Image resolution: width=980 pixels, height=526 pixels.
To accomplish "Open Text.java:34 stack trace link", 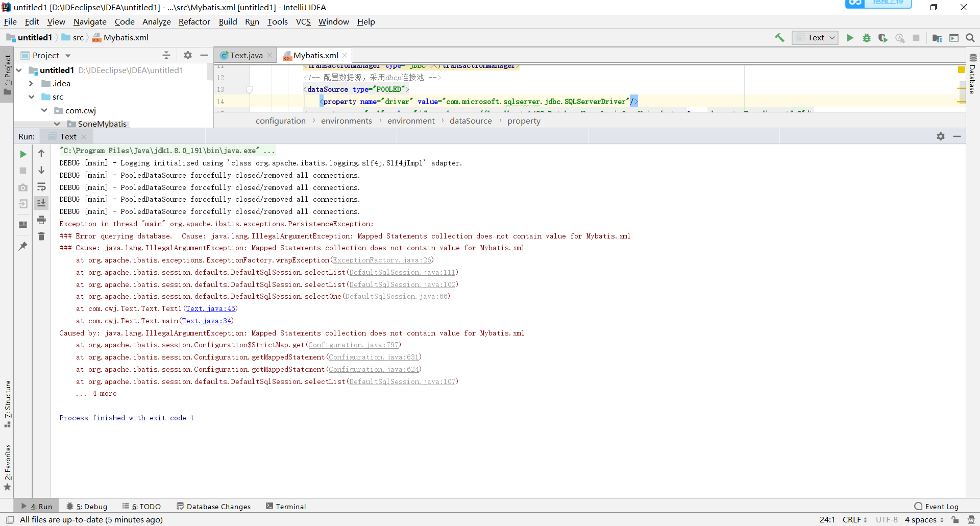I will [206, 321].
